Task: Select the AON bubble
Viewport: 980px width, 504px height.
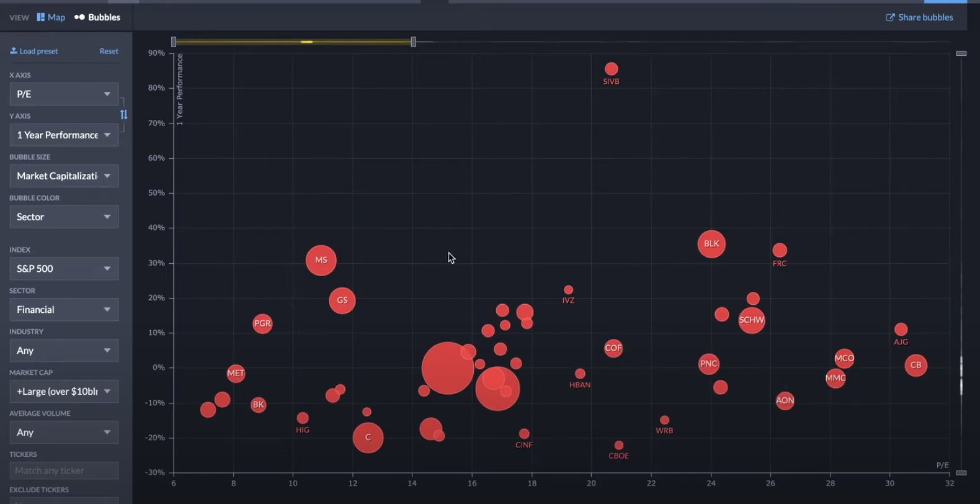Action: click(x=785, y=400)
